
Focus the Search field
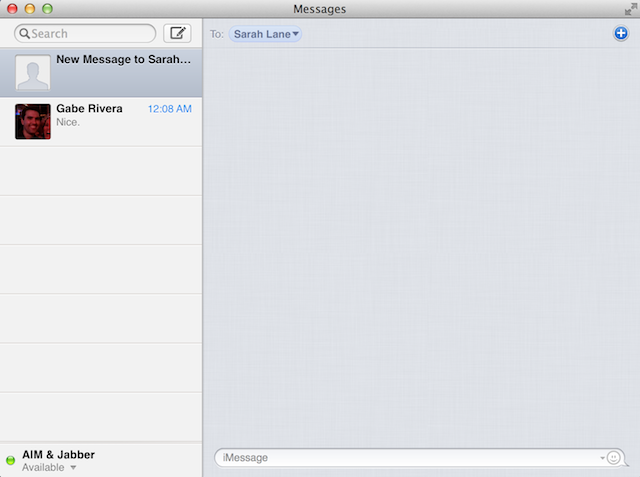tap(85, 33)
